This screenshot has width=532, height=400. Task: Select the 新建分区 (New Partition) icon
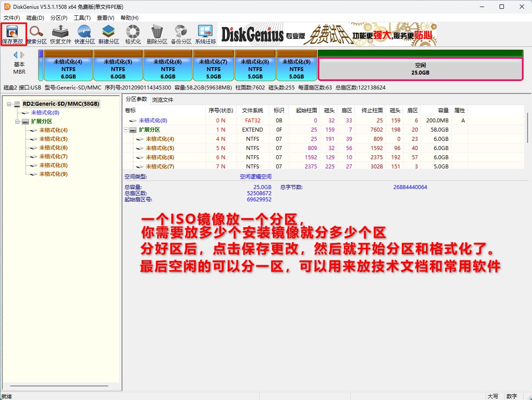tap(108, 34)
